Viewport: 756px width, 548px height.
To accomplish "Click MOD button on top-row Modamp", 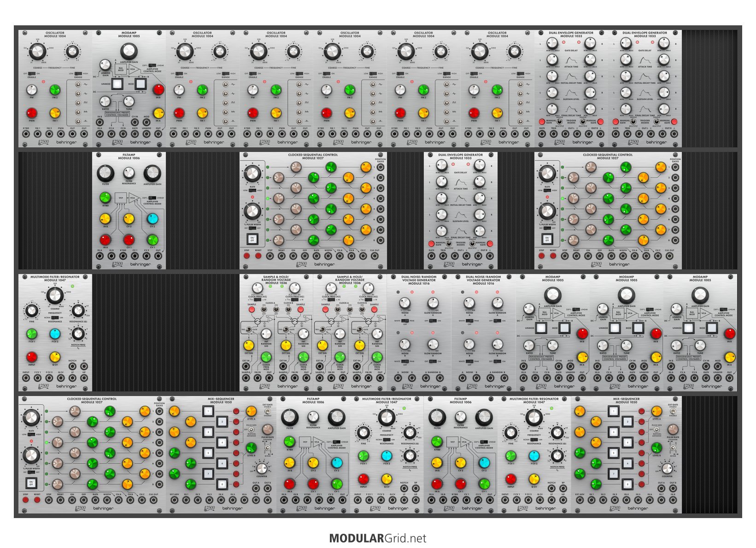I will pos(141,84).
